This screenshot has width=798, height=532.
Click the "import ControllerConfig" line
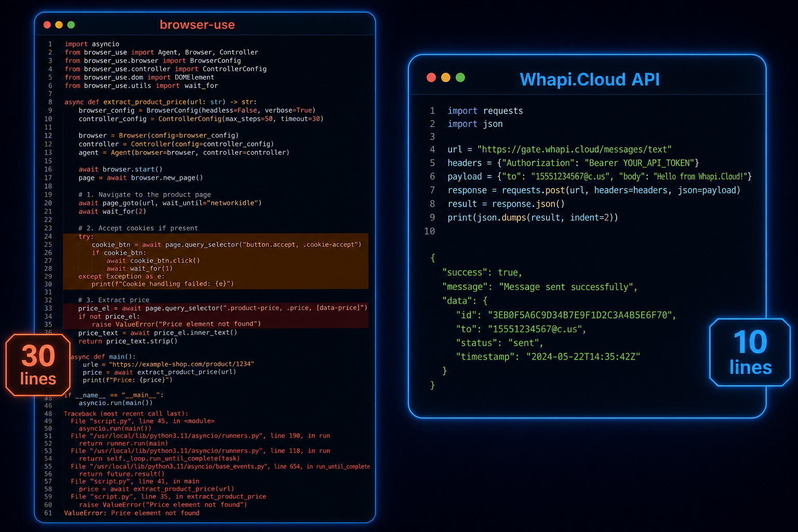[165, 69]
